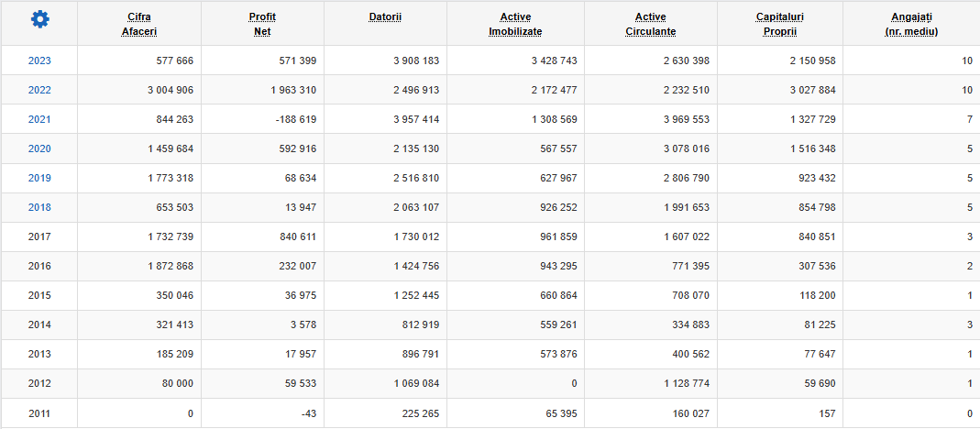Click the 80 000 turnover value
The width and height of the screenshot is (980, 429).
(178, 384)
